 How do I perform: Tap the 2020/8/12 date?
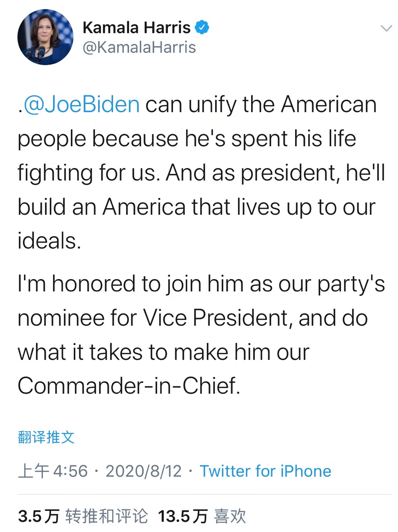[x=143, y=471]
